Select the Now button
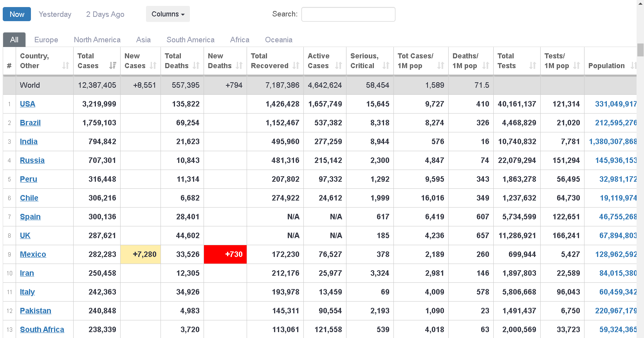This screenshot has height=338, width=644. (17, 14)
